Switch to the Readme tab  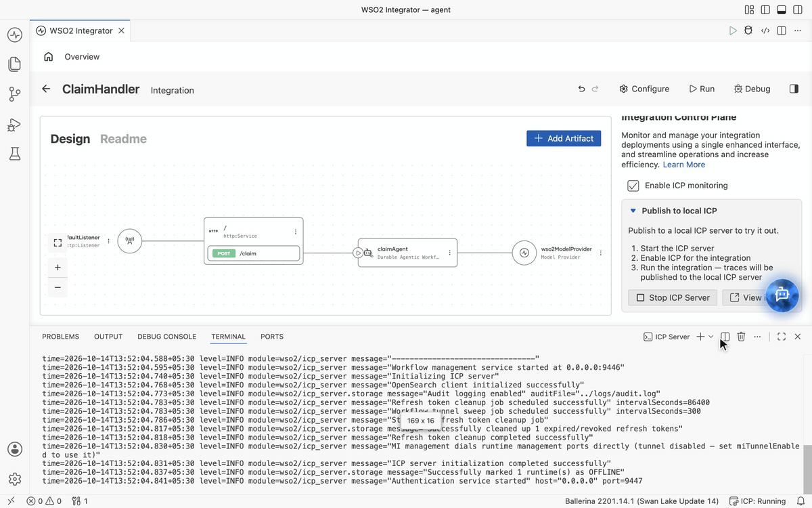point(123,139)
